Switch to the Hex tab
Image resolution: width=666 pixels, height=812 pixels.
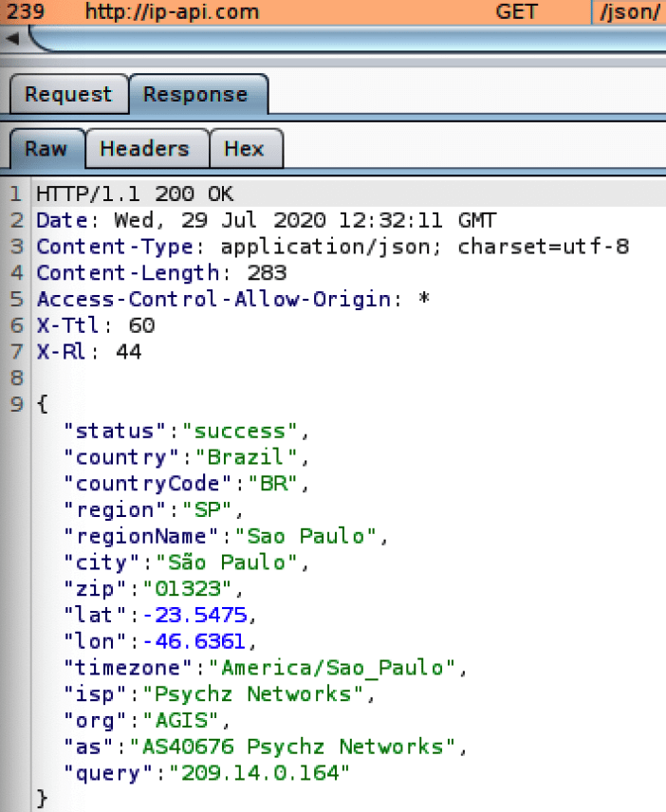click(246, 149)
